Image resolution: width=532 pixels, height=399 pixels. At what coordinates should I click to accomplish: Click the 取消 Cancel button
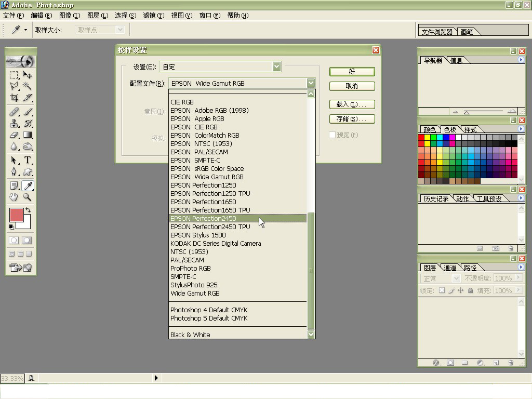click(x=352, y=86)
